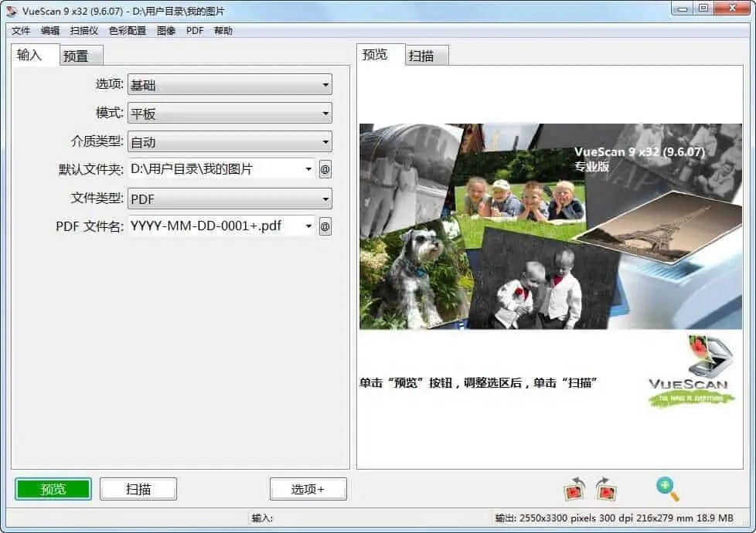Open the 选项 dropdown showing 基础
The height and width of the screenshot is (533, 756).
pos(229,85)
